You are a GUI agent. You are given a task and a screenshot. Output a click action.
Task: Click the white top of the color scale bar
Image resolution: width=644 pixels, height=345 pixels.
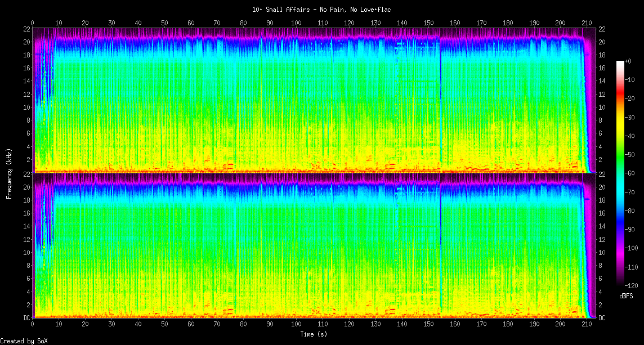(620, 63)
